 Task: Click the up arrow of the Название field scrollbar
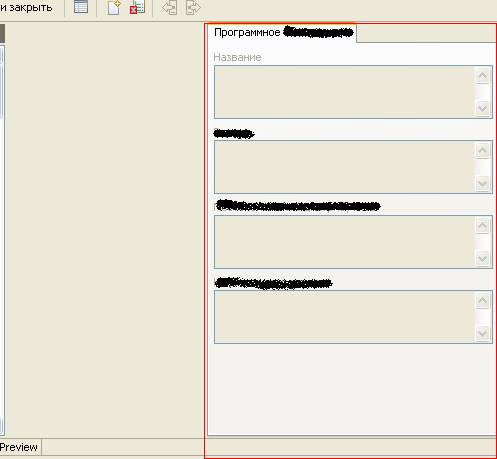482,76
